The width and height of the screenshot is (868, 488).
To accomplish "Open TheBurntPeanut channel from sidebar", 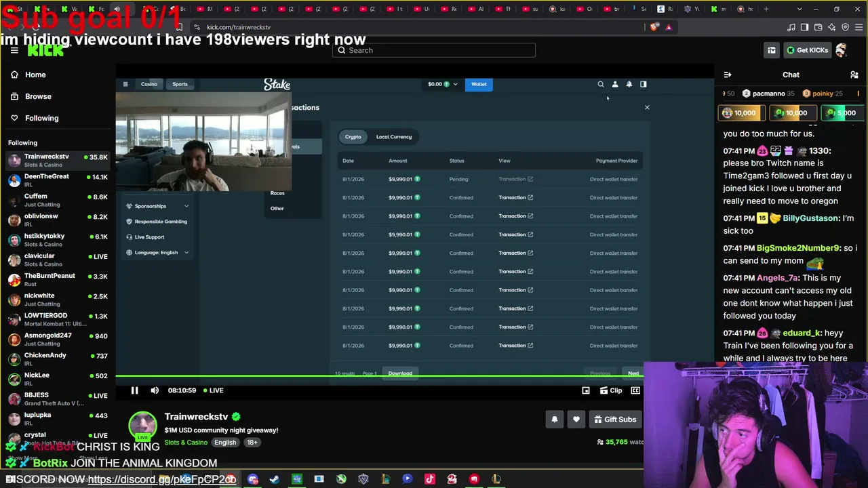I will (x=58, y=279).
